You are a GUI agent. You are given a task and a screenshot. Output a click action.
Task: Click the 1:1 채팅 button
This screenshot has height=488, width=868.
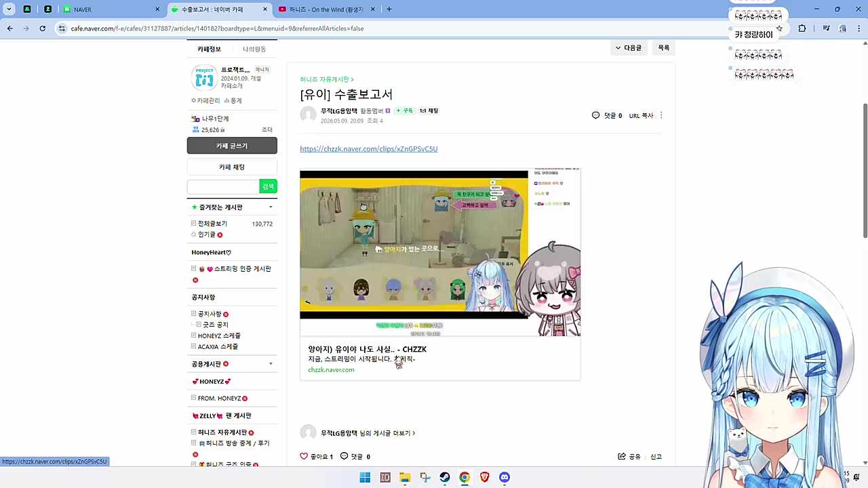429,110
